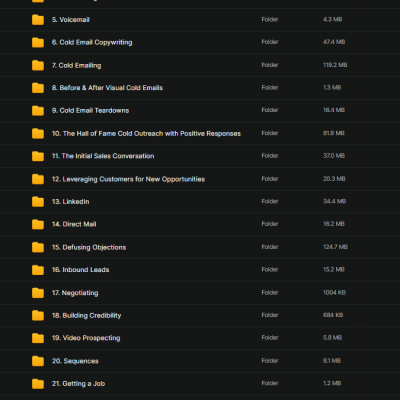Image resolution: width=400 pixels, height=400 pixels.
Task: Click the folder icon beside 6. Cold Email Copywriting
Action: coord(38,42)
